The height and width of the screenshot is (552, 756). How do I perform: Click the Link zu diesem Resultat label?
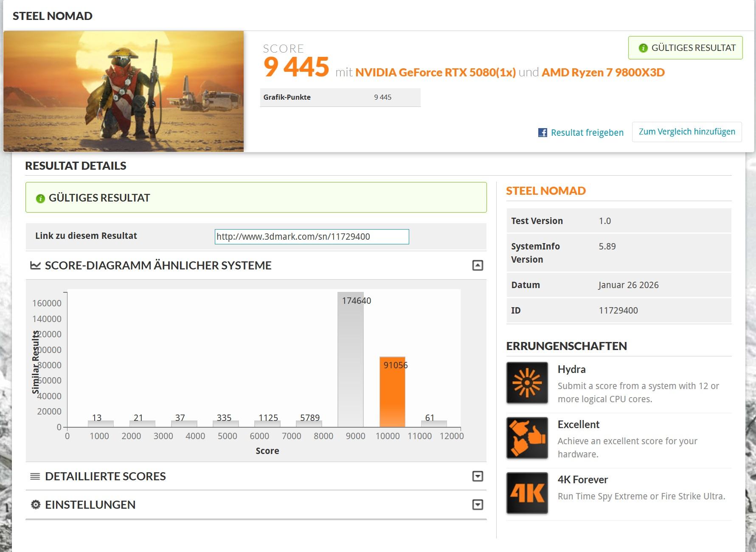coord(86,236)
